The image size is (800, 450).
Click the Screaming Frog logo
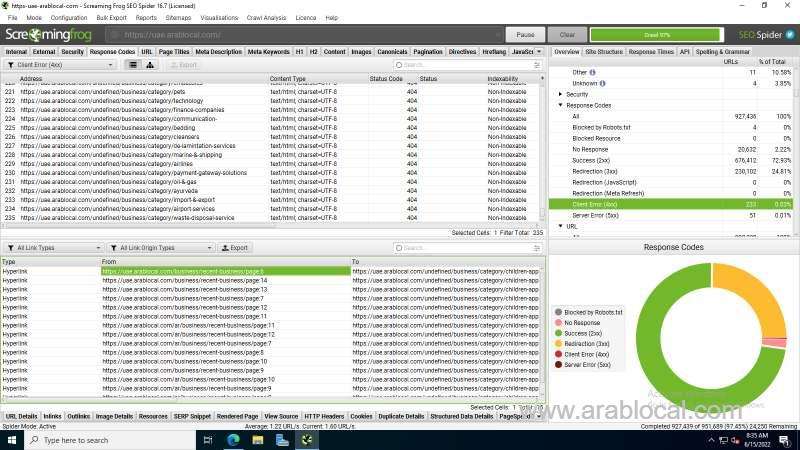tap(48, 35)
